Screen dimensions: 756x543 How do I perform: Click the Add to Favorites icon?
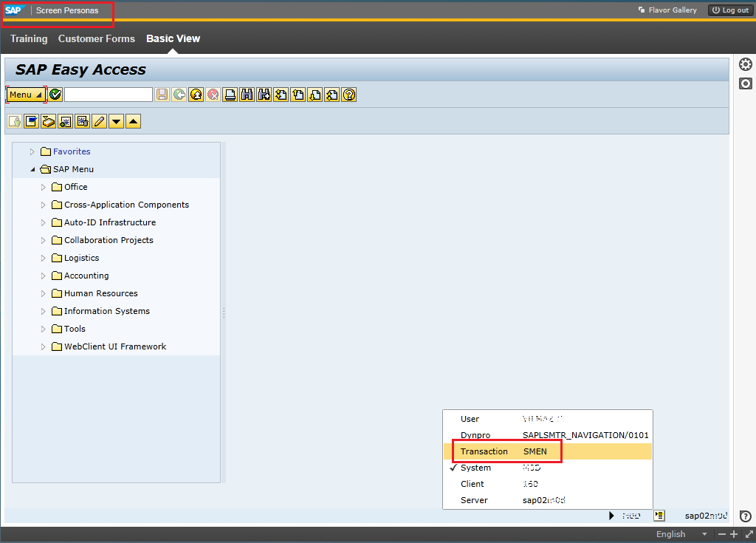66,122
